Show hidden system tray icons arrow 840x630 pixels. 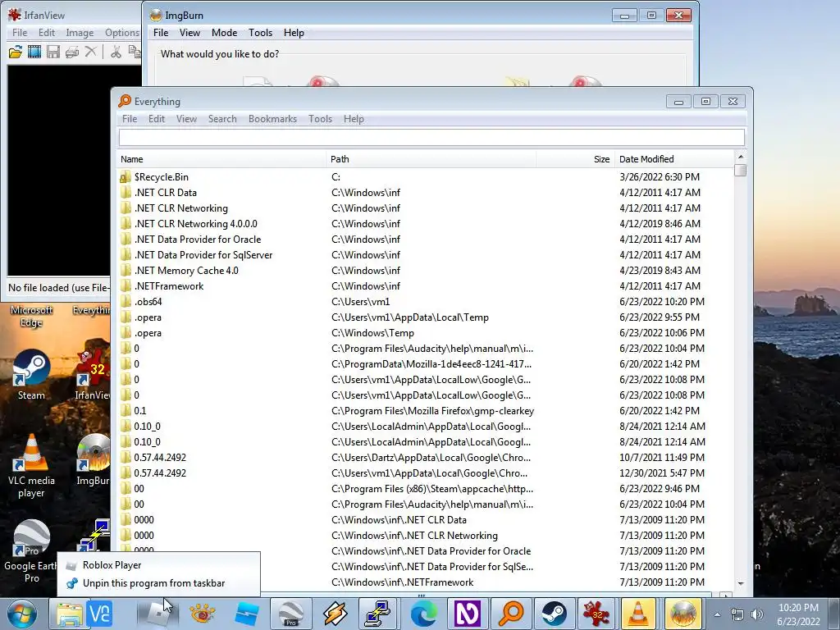click(717, 614)
